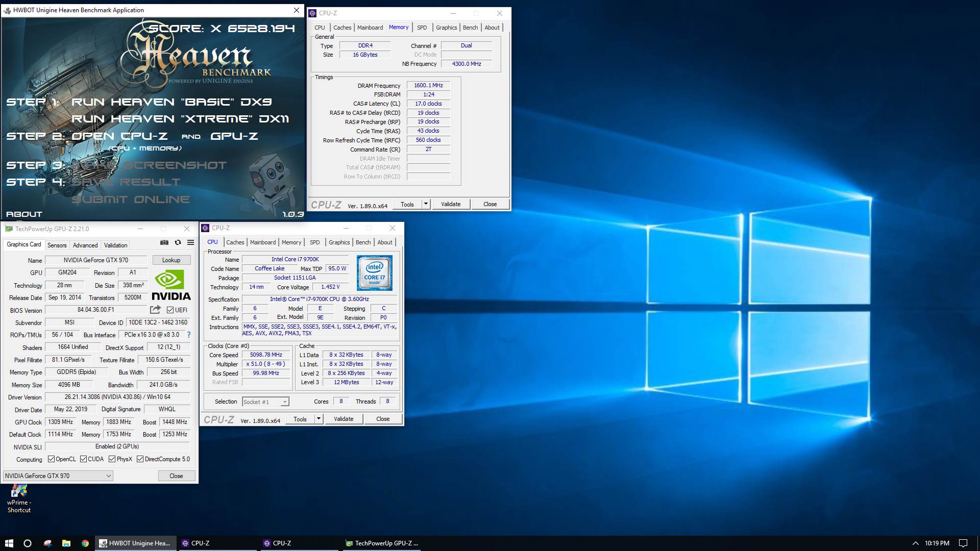The image size is (980, 551).
Task: Click Run Heaven Basic DX9 step
Action: (x=171, y=102)
